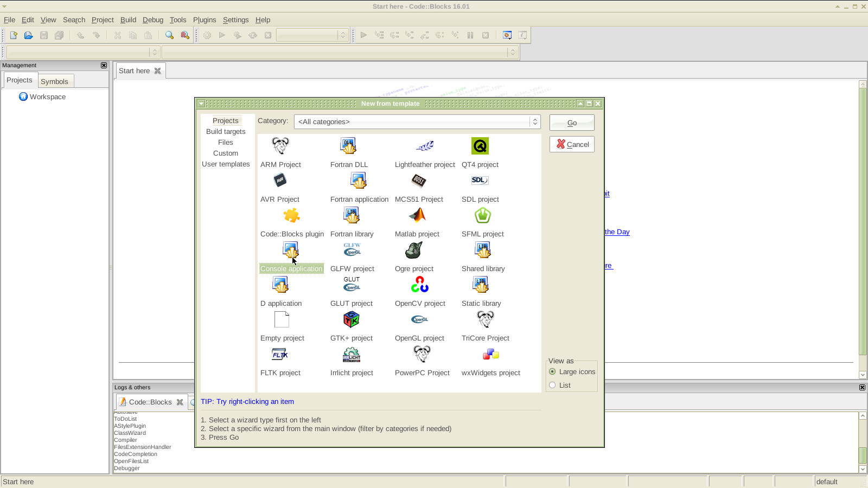Open the Settings menu
This screenshot has width=868, height=488.
[235, 20]
